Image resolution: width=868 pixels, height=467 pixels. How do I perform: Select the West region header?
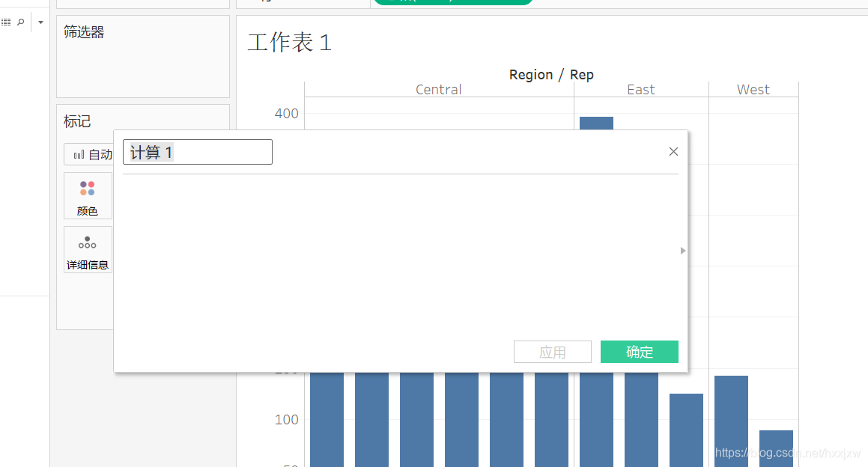[753, 90]
